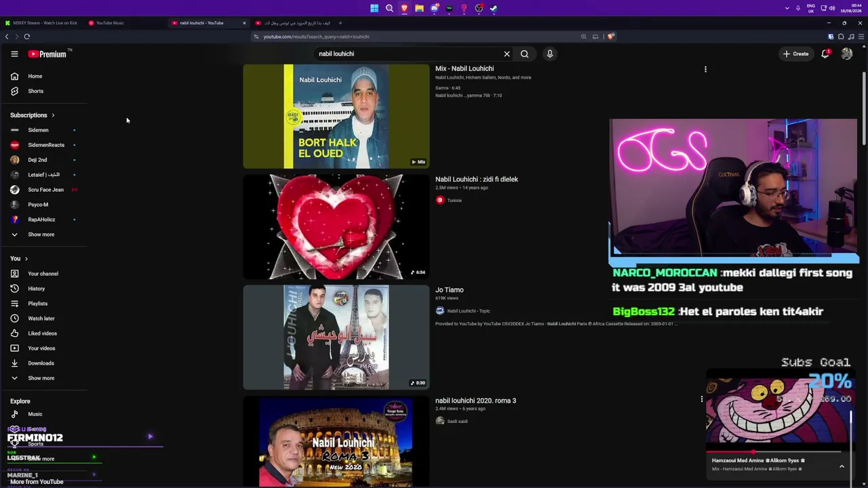
Task: Open more options for the Mix result
Action: coord(705,69)
